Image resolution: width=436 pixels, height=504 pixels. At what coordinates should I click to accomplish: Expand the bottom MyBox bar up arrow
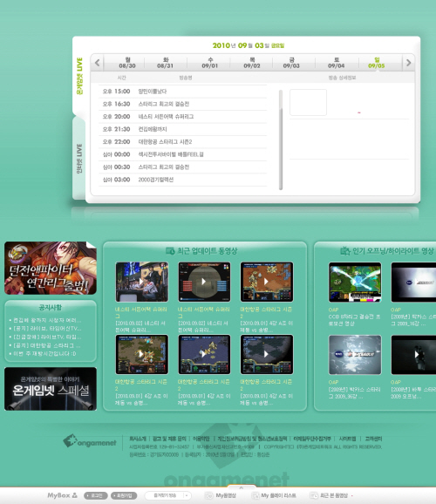[242, 487]
